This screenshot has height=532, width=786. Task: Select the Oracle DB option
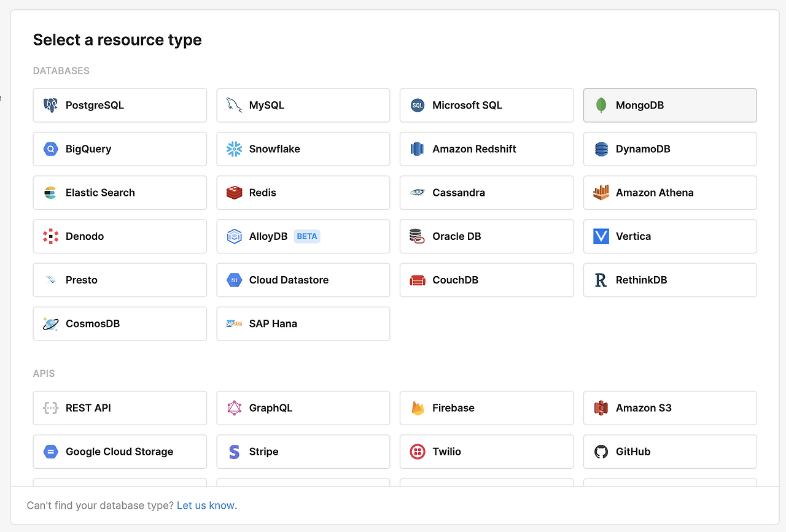point(486,236)
